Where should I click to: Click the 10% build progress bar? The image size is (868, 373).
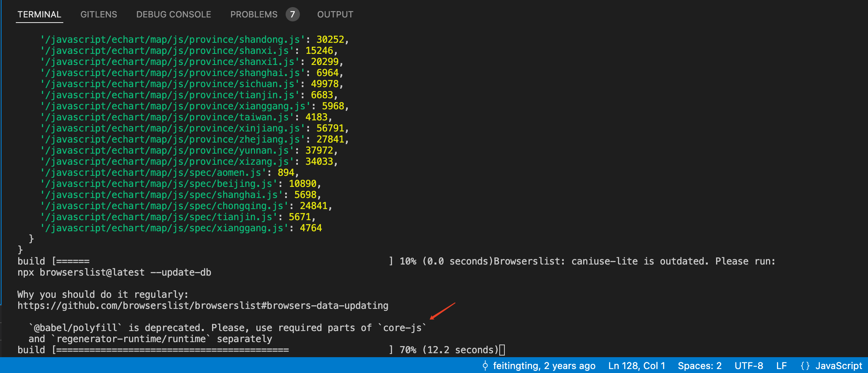[x=223, y=261]
